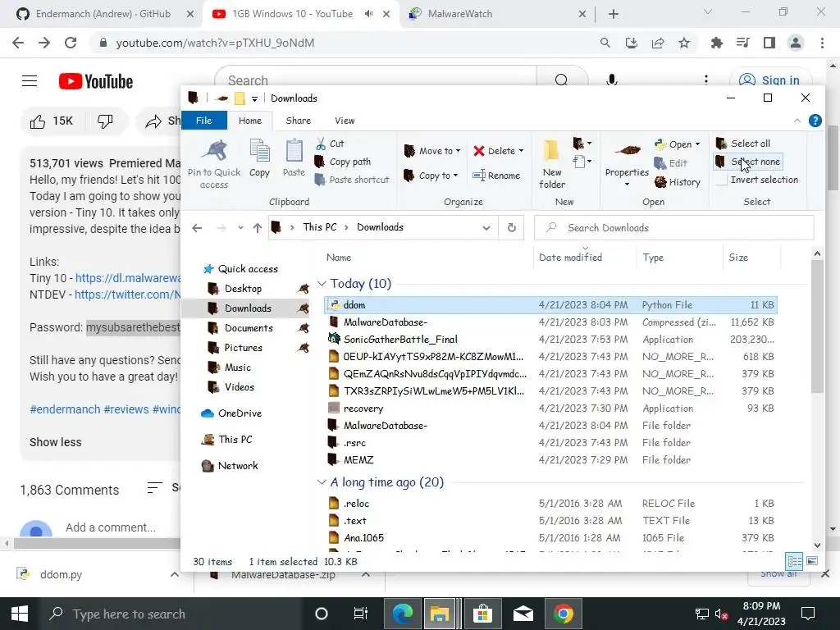
Task: Select OneDrive in navigation pane
Action: click(x=240, y=413)
